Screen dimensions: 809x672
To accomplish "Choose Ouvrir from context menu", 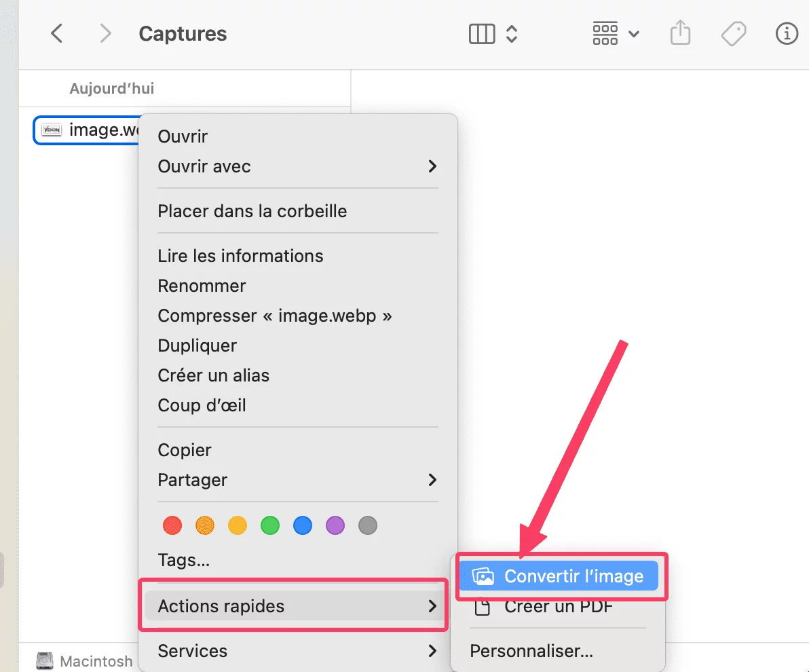I will pyautogui.click(x=297, y=136).
